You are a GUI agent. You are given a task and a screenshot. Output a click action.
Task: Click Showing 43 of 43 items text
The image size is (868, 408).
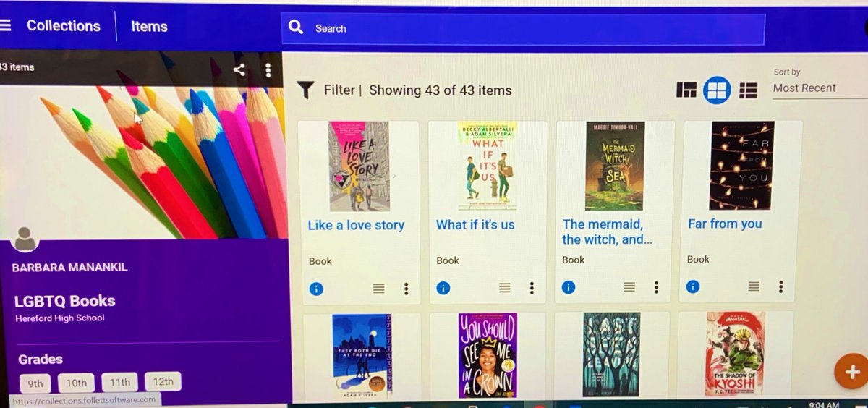tap(441, 90)
